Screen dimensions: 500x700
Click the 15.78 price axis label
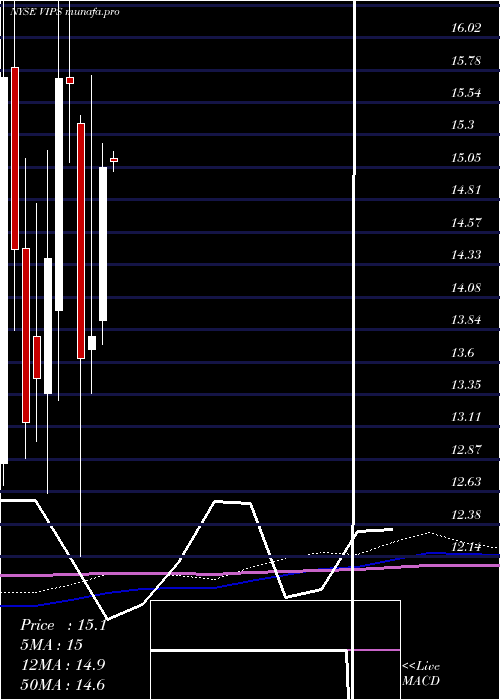(466, 61)
